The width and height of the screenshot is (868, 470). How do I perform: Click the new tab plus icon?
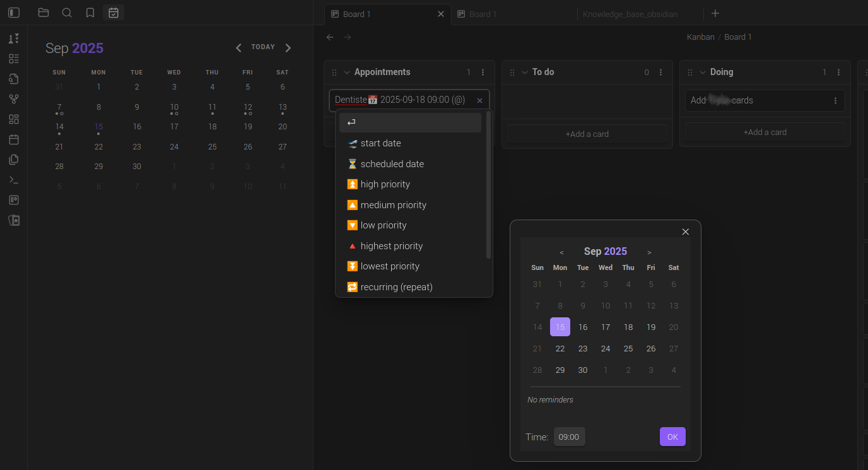(x=715, y=13)
